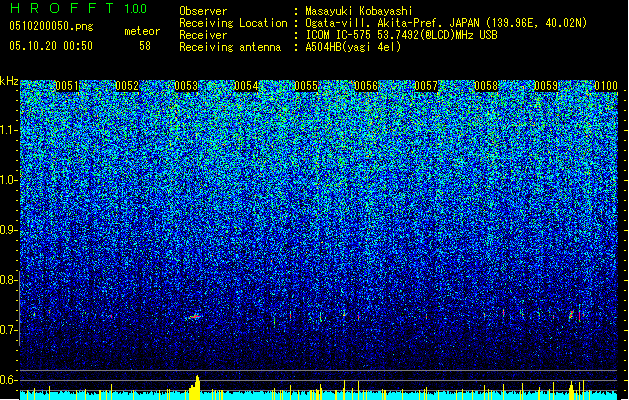Select the ICOM IC-575 receiver text
The height and width of the screenshot is (400, 629).
[x=401, y=35]
